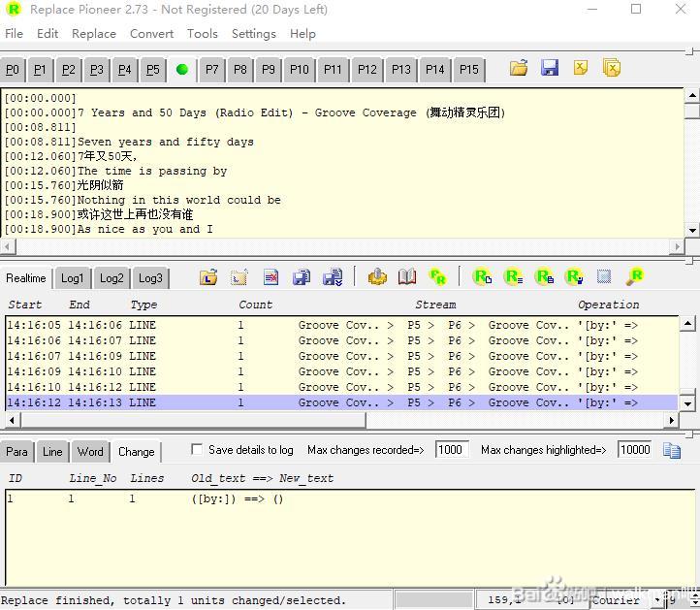Click the magnifier R search icon

pos(634,277)
